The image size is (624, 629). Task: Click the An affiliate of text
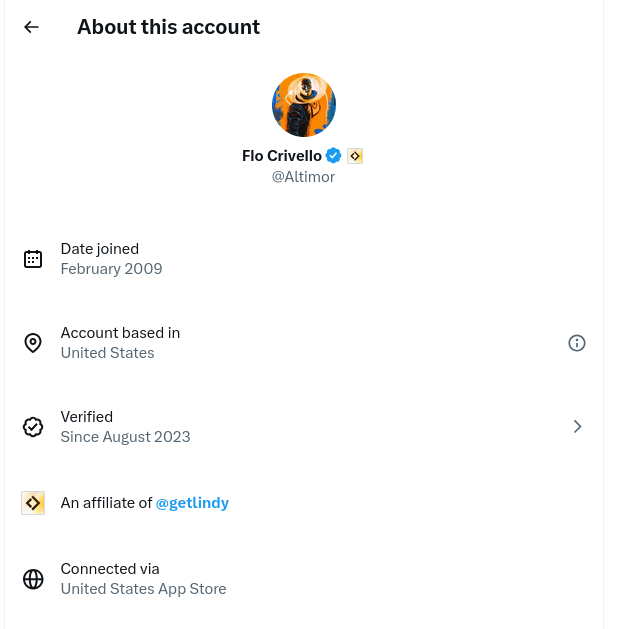106,503
